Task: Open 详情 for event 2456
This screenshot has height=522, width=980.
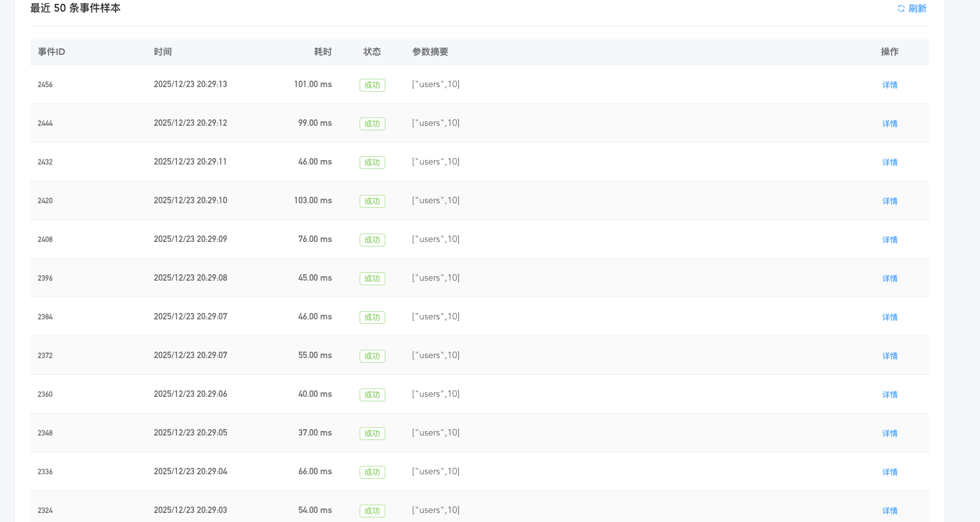Action: click(x=890, y=85)
